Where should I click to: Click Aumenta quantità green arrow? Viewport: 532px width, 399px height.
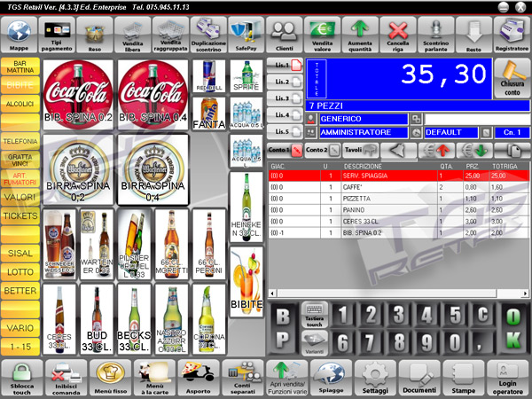(x=360, y=35)
